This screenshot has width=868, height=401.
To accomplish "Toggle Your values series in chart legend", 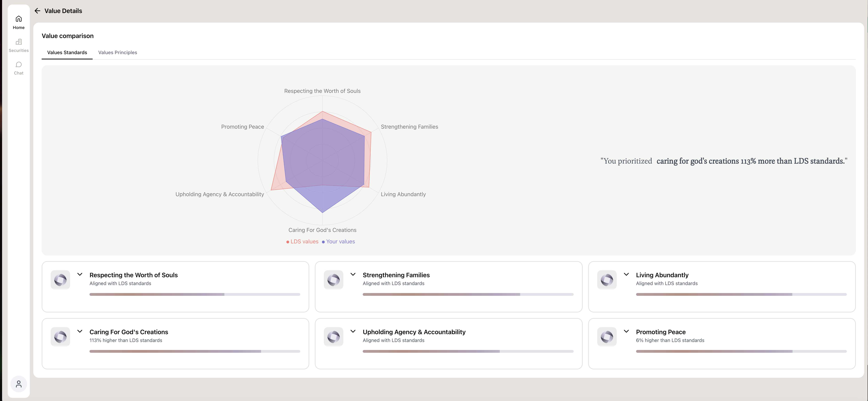I will tap(338, 241).
